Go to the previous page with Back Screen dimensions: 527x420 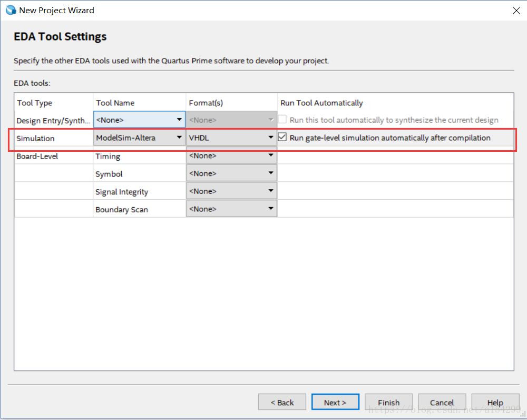(282, 402)
